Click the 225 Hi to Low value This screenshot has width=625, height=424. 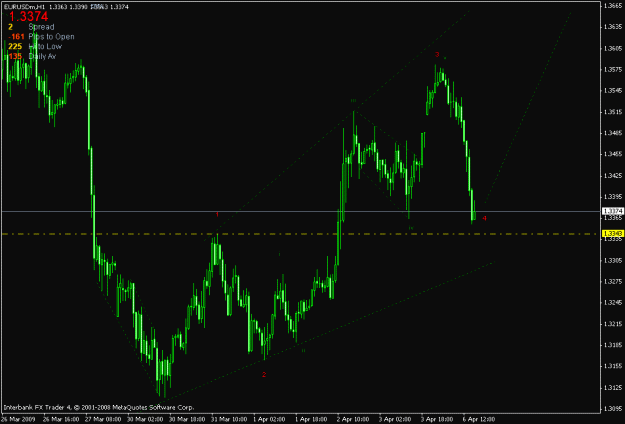coord(15,47)
